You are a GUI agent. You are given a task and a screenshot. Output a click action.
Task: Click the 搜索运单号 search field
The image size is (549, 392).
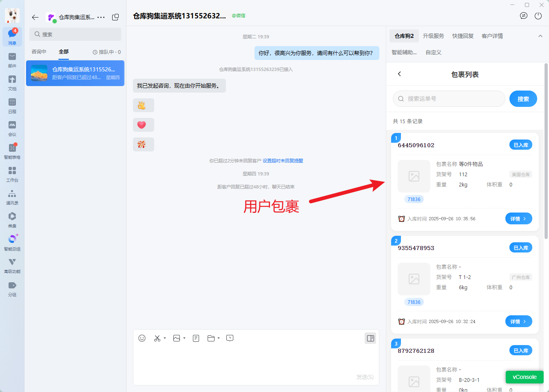pyautogui.click(x=449, y=99)
